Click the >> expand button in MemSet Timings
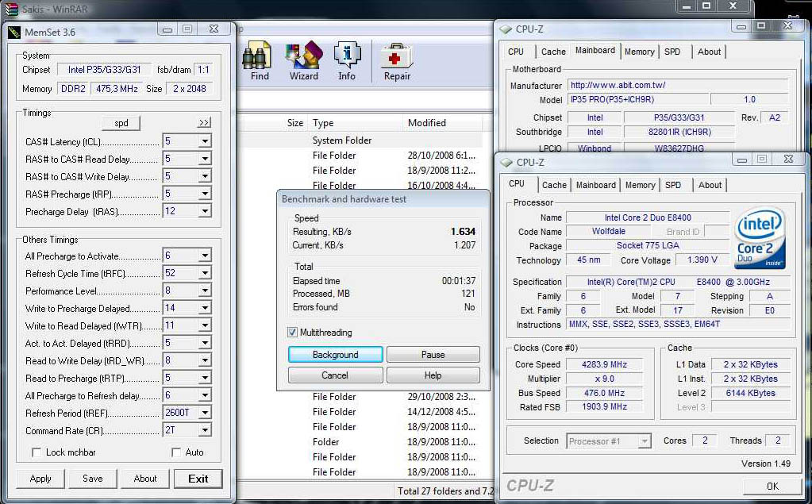This screenshot has width=812, height=504. [204, 123]
